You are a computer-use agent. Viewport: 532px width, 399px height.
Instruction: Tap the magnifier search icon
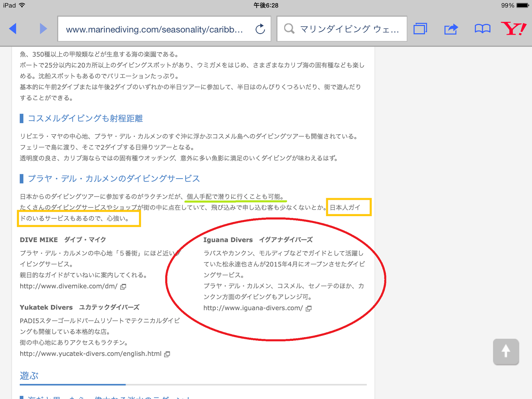tap(289, 29)
